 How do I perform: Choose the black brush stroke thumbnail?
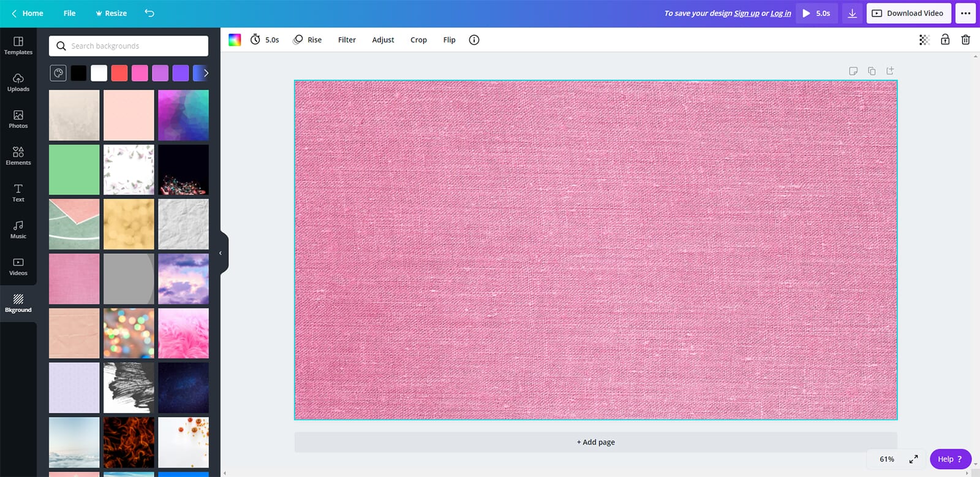[x=129, y=388]
